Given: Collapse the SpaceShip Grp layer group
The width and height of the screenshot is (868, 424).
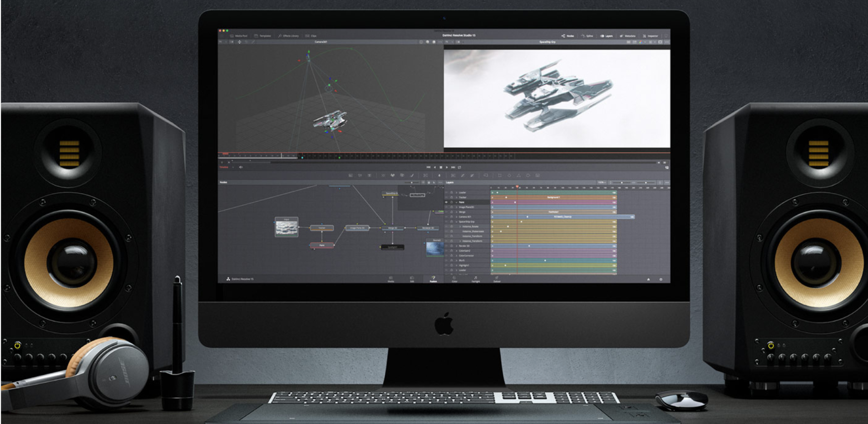Looking at the screenshot, I should 456,222.
